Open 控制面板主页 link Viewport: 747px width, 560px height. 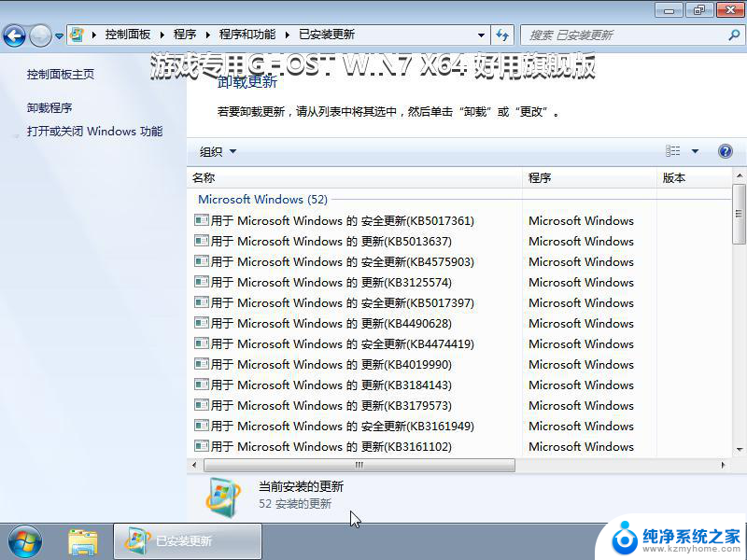tap(61, 75)
